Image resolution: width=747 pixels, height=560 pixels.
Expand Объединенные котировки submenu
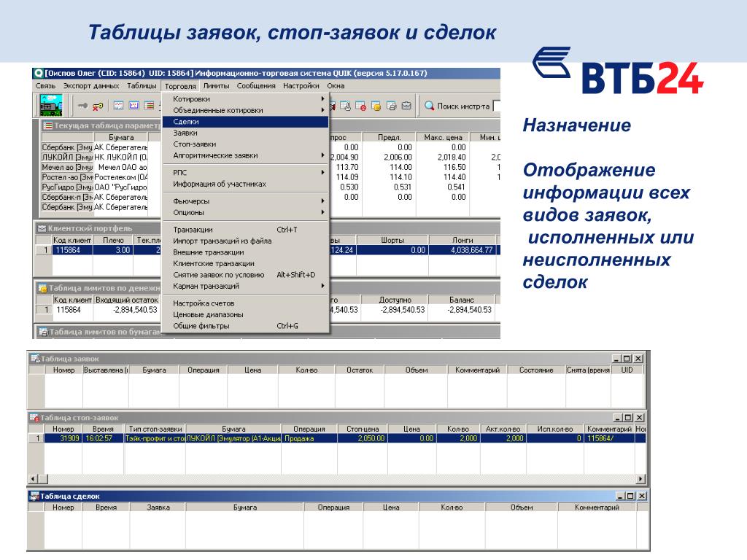[322, 111]
